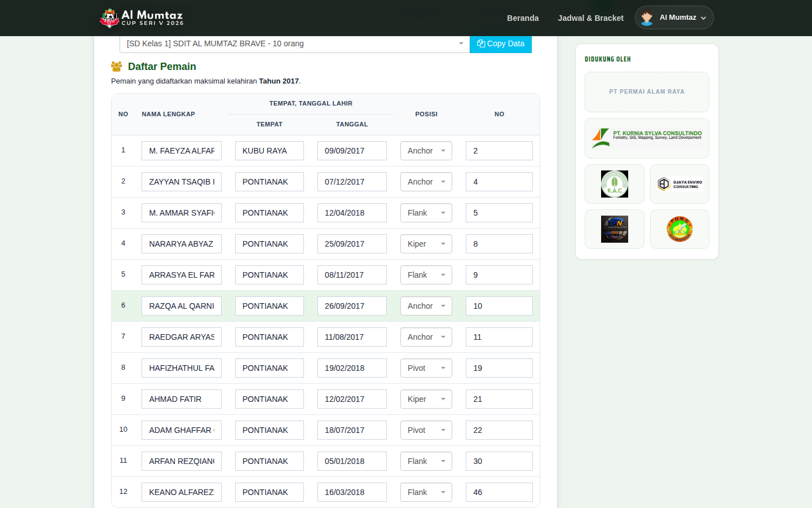
Task: Click the Daftar Pemain group icon
Action: point(117,67)
